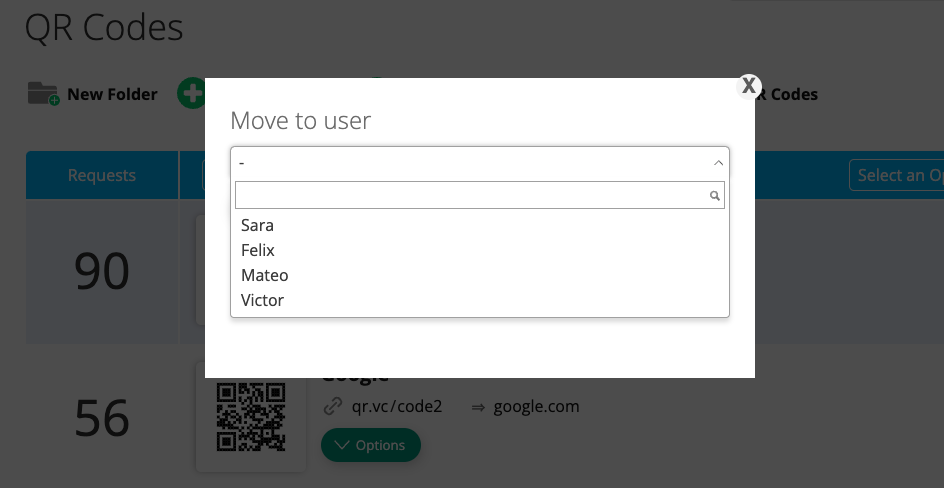The image size is (944, 488).
Task: Click the QR Codes page heading
Action: pos(104,28)
